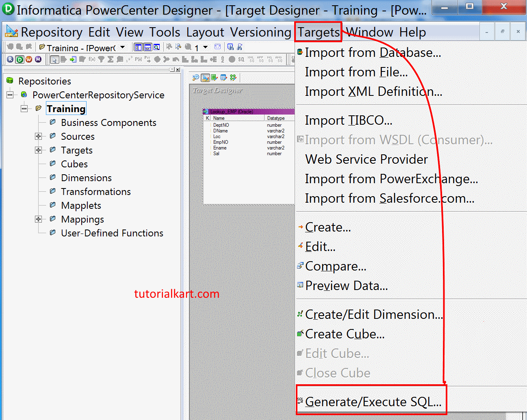527x420 pixels.
Task: Select User-Defined Functions tree item
Action: click(112, 233)
